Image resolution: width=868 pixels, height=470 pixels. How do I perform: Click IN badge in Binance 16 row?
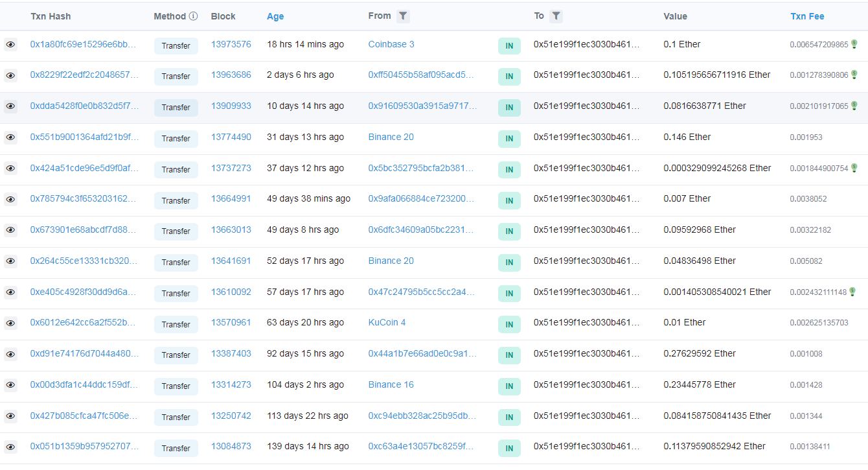(x=509, y=386)
